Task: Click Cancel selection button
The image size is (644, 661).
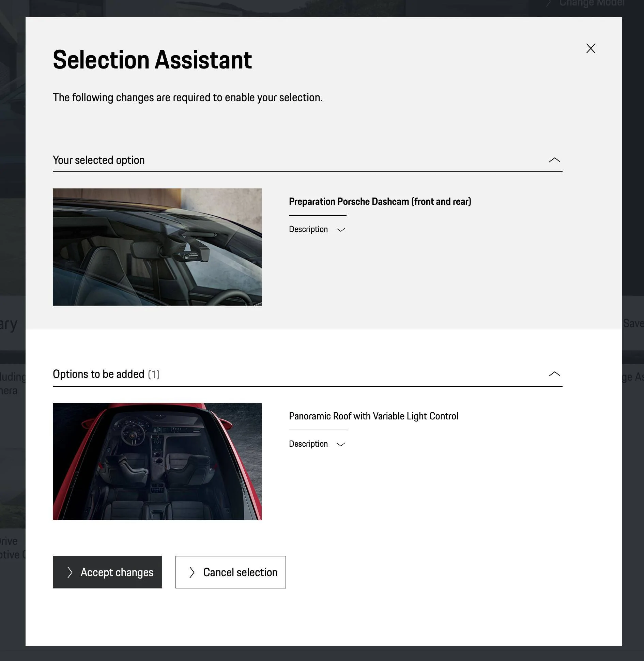Action: (231, 572)
